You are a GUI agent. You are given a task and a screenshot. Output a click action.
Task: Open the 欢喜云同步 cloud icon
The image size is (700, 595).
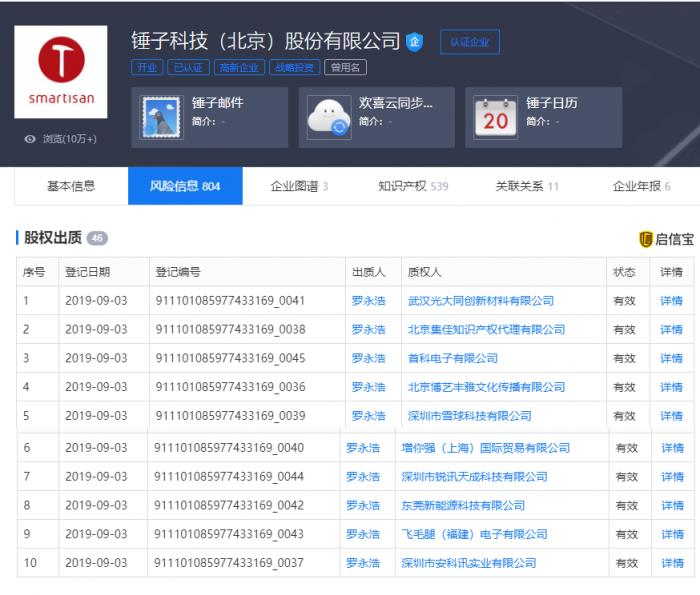point(327,117)
